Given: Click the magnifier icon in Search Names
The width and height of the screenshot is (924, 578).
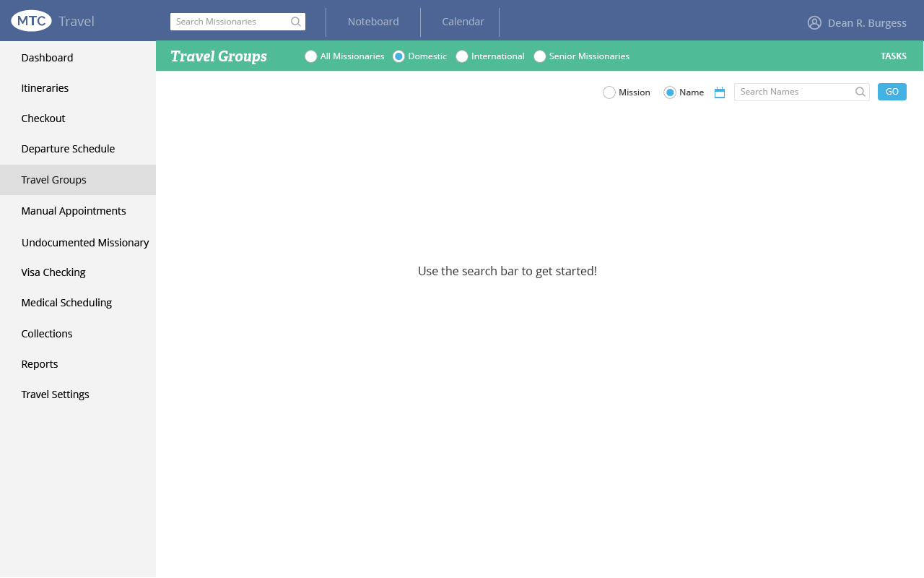Looking at the screenshot, I should click(x=860, y=92).
